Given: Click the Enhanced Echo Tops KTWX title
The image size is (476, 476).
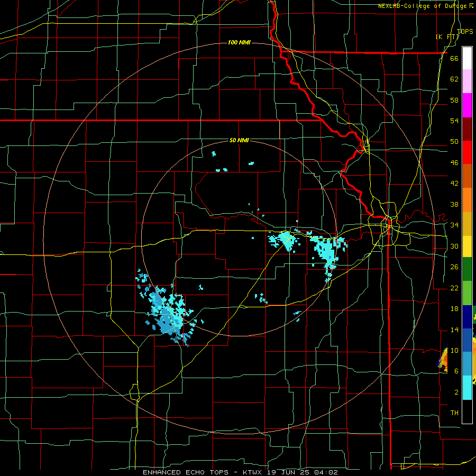Looking at the screenshot, I should [x=240, y=472].
